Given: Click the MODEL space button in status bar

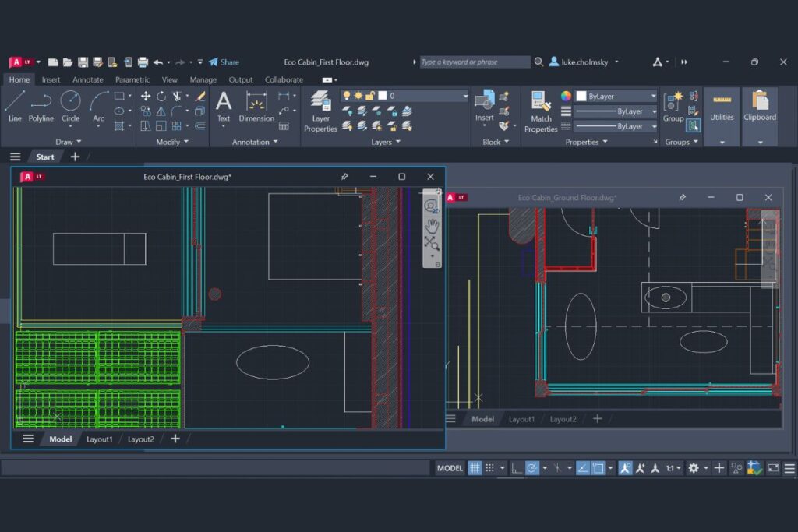Looking at the screenshot, I should pyautogui.click(x=450, y=468).
